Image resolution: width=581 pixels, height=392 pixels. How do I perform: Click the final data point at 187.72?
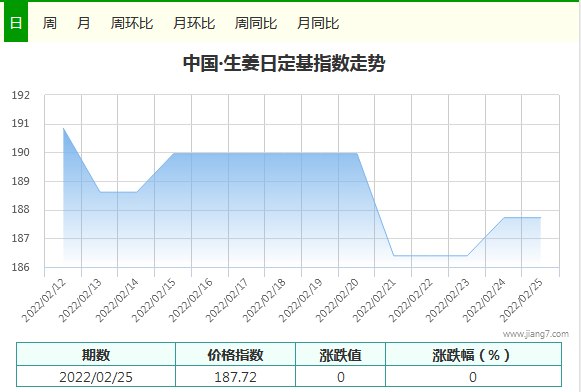click(540, 217)
